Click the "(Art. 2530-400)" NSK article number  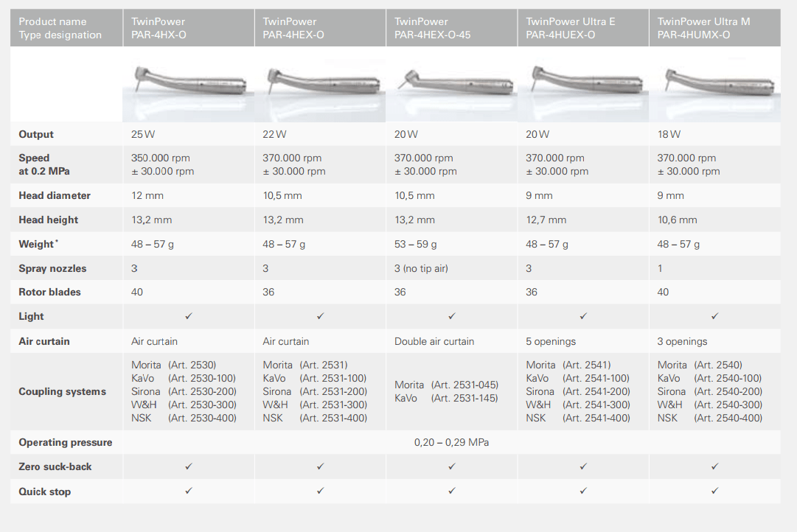pyautogui.click(x=202, y=419)
